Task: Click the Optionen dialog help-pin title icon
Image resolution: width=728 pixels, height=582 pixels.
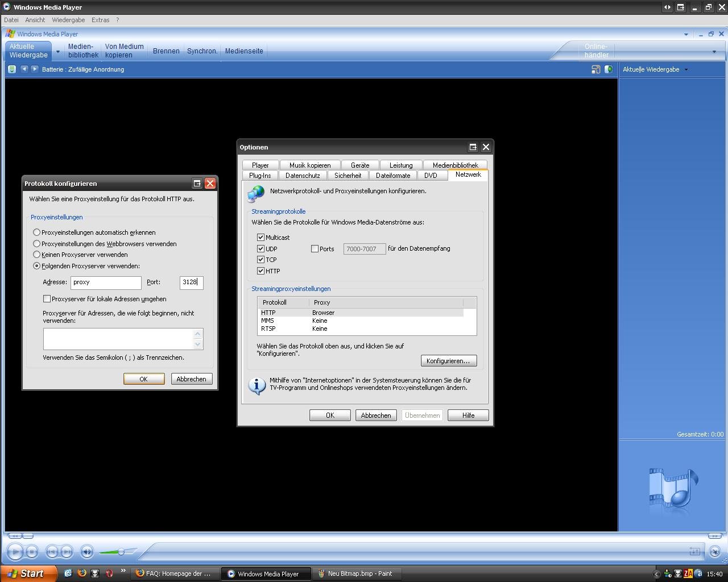Action: click(473, 147)
